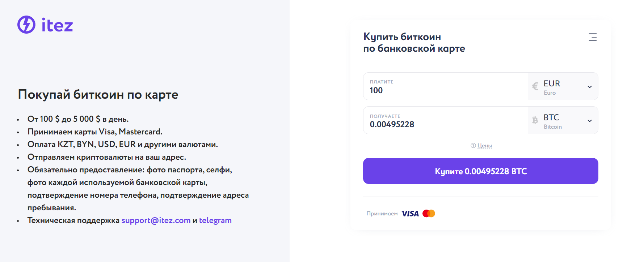
Task: Click the Euro currency symbol icon
Action: pyautogui.click(x=535, y=86)
